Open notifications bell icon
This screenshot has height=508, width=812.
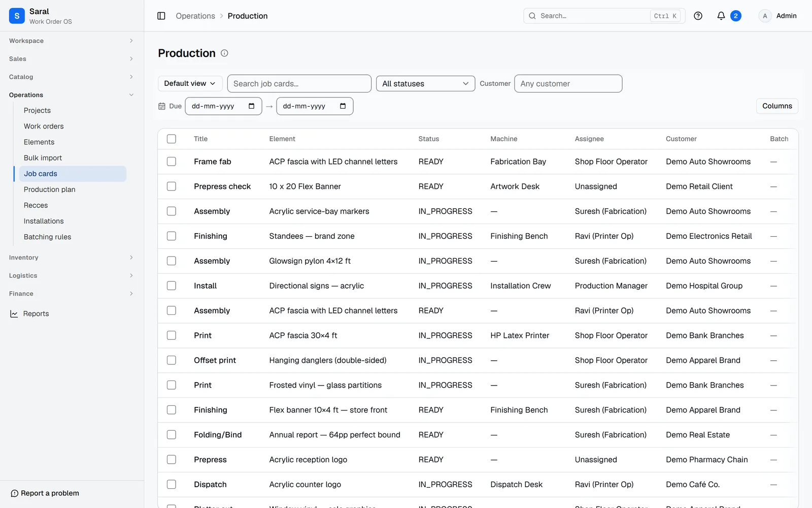tap(721, 16)
